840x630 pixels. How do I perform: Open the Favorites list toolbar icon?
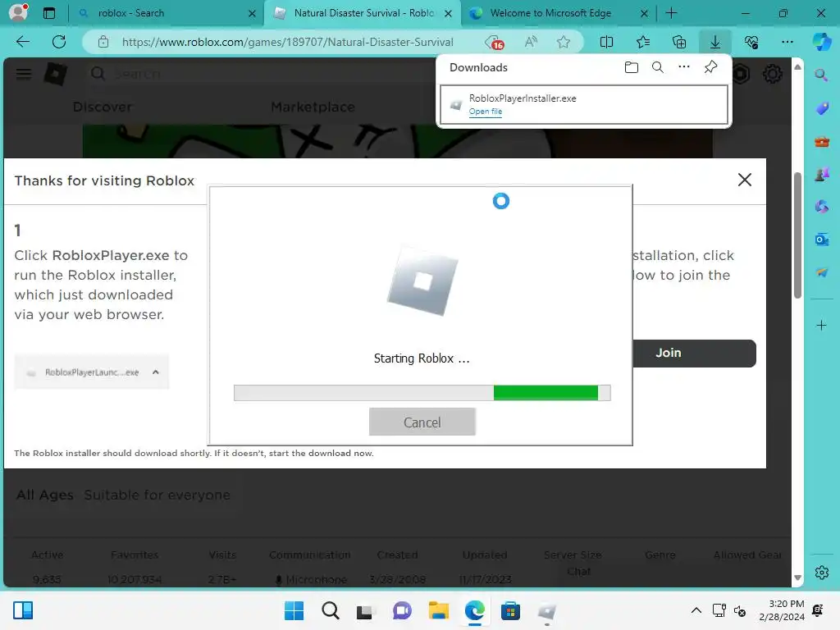[x=643, y=42]
